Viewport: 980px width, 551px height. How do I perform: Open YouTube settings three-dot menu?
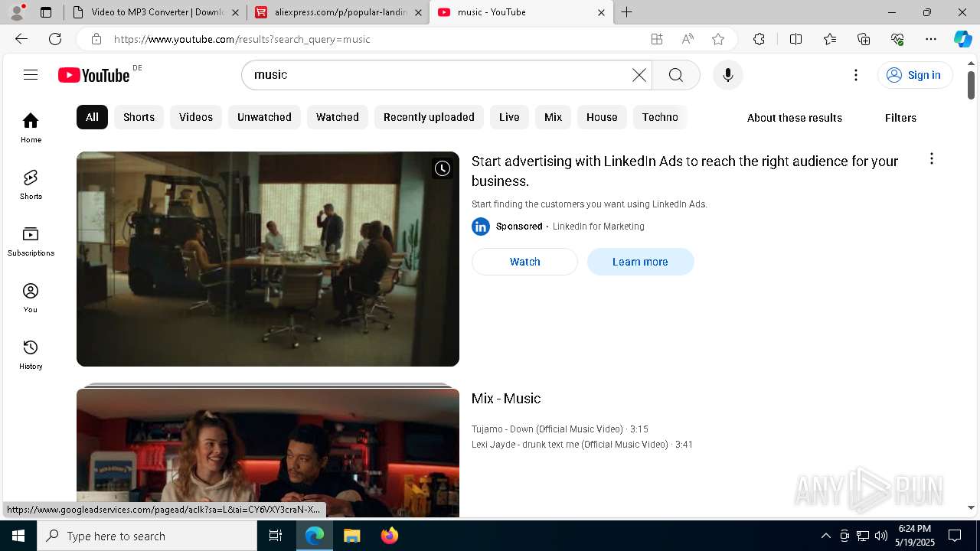coord(856,75)
